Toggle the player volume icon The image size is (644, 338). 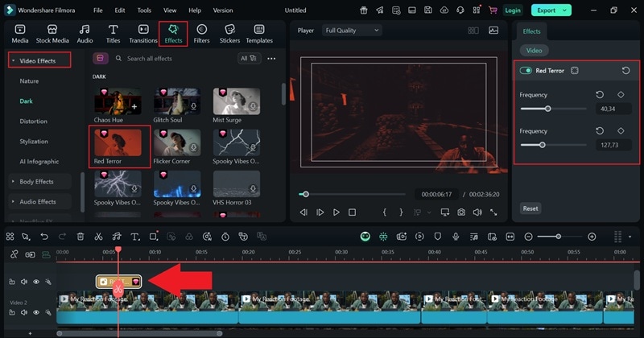[477, 212]
